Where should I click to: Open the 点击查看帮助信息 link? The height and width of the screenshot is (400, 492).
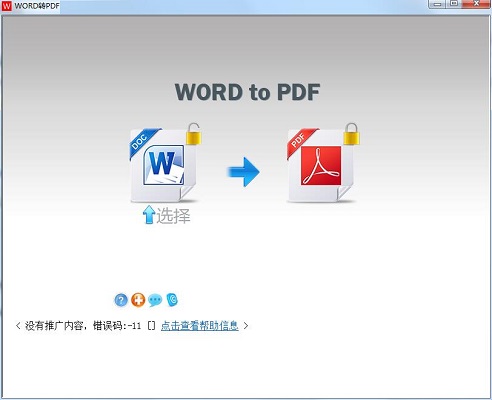tap(199, 326)
